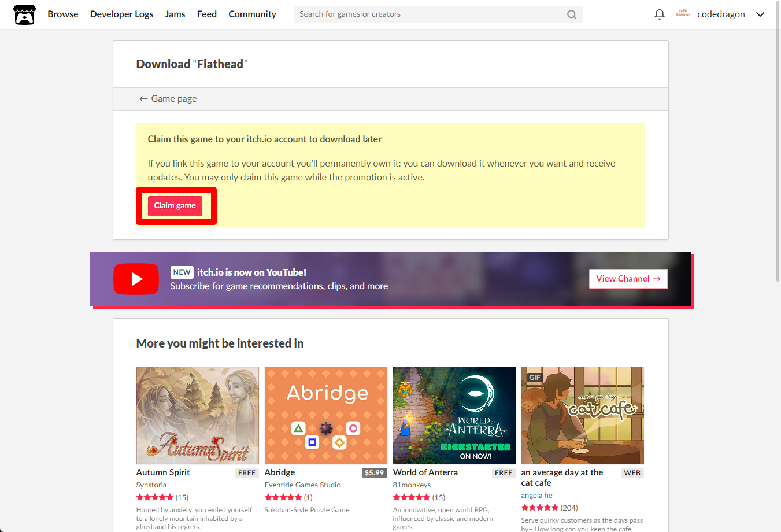Open the codedragon profile name
The image size is (781, 532).
click(721, 14)
